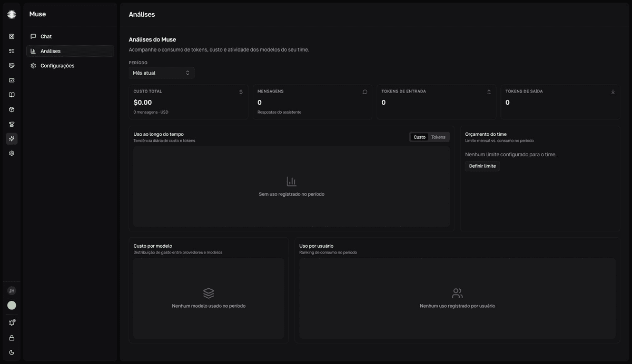
Task: Toggle dark mode with the moon icon
Action: coord(12,352)
